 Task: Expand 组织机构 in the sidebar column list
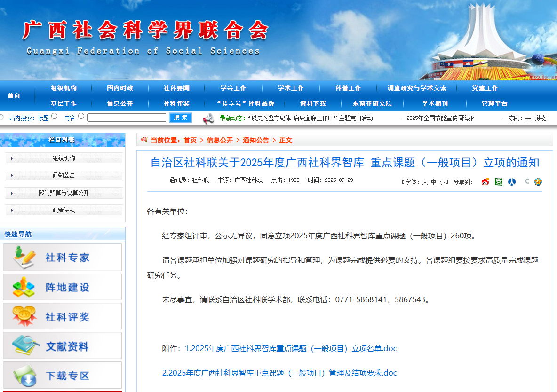pos(64,158)
